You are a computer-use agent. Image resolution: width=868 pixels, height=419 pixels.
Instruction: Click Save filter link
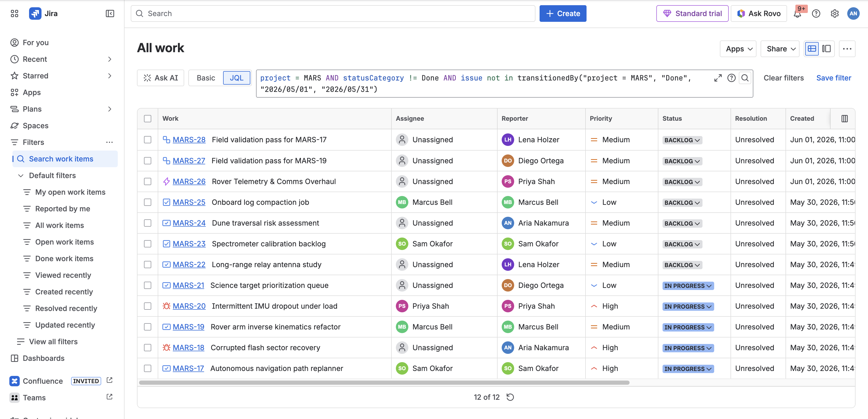pyautogui.click(x=834, y=78)
